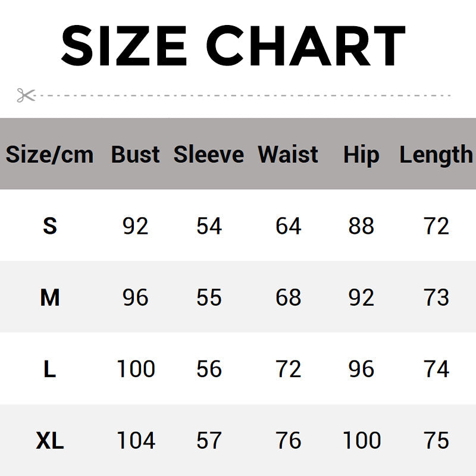This screenshot has width=476, height=476.
Task: Click length value 75 for size XL
Action: coord(436,441)
